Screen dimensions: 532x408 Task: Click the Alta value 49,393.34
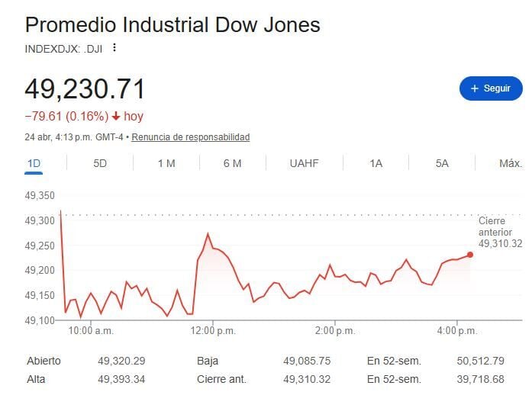pos(121,379)
